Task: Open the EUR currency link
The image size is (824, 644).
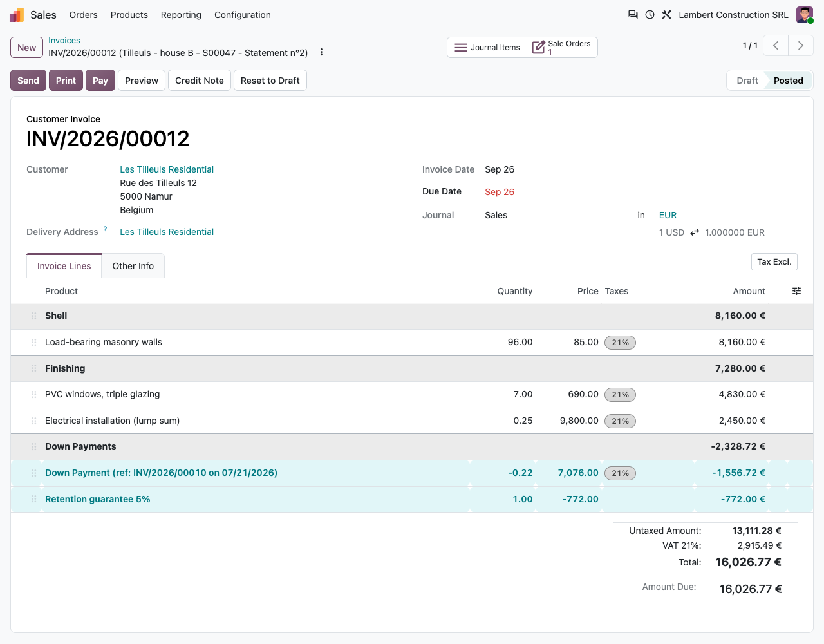Action: coord(668,215)
